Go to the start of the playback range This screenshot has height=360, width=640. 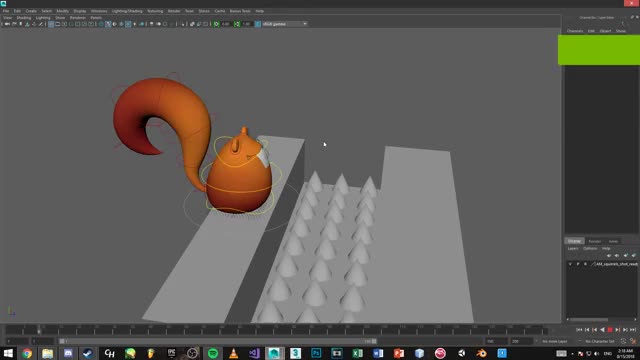coord(579,330)
